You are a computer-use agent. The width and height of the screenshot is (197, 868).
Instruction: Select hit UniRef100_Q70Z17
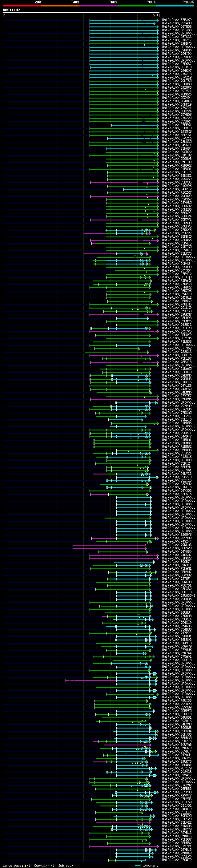[x=177, y=40]
